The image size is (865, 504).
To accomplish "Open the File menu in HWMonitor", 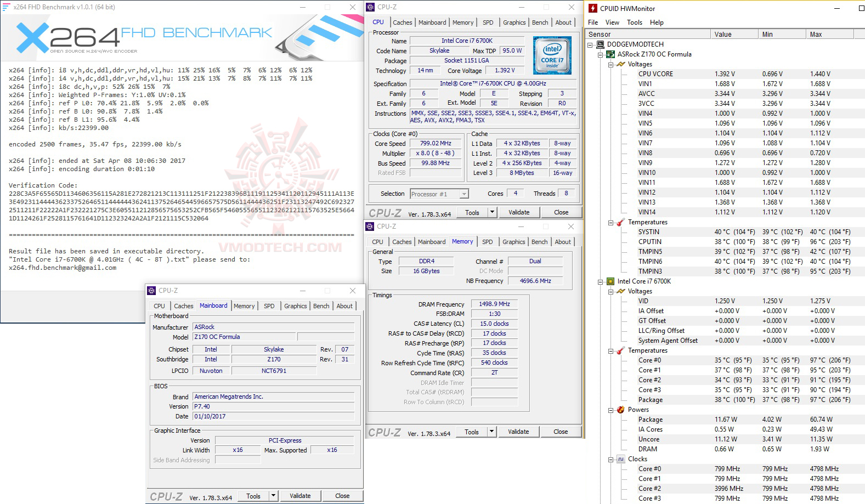I will pos(593,22).
